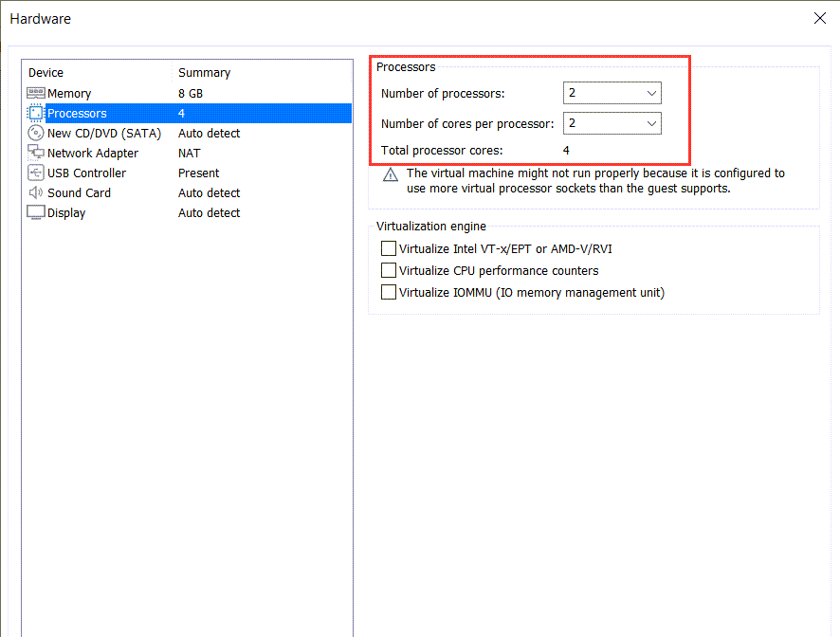
Task: Select the USB Controller icon
Action: [x=36, y=173]
